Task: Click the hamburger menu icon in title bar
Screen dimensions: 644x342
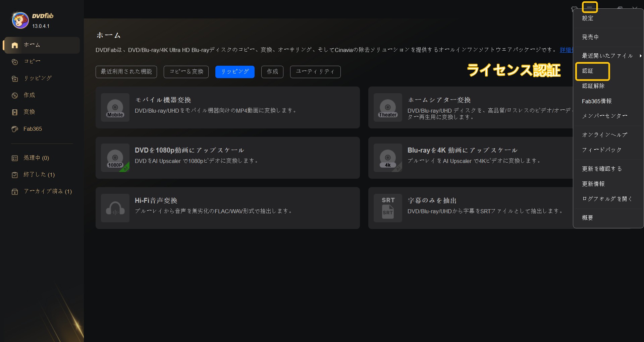Action: tap(590, 7)
